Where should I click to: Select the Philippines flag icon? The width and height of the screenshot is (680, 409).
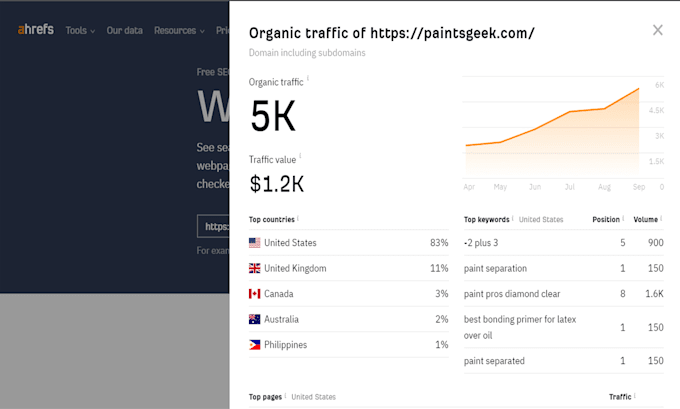tap(255, 345)
